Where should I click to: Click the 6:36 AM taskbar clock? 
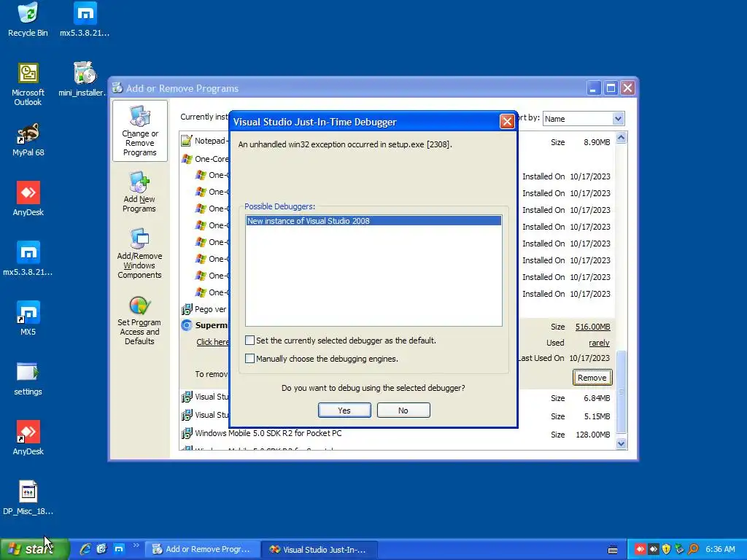tap(720, 549)
